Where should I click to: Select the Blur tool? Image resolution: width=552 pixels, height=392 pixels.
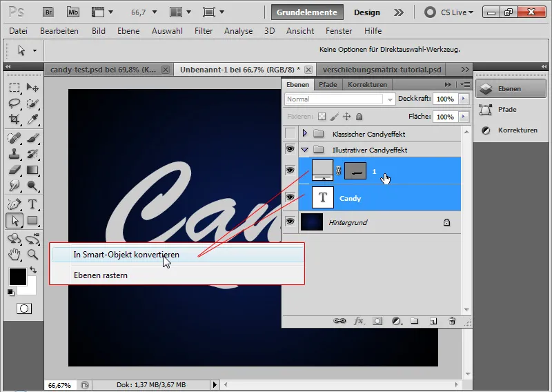pyautogui.click(x=14, y=186)
